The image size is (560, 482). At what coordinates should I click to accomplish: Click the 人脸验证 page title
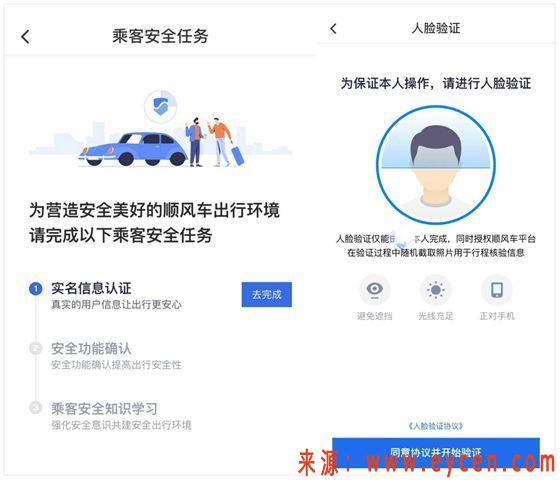(x=435, y=28)
